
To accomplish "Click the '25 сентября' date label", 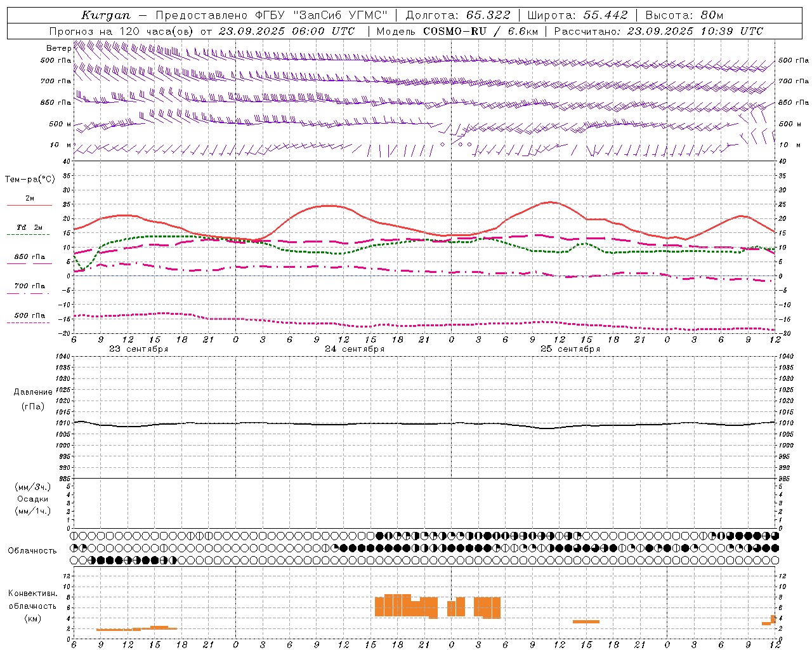I will click(570, 349).
